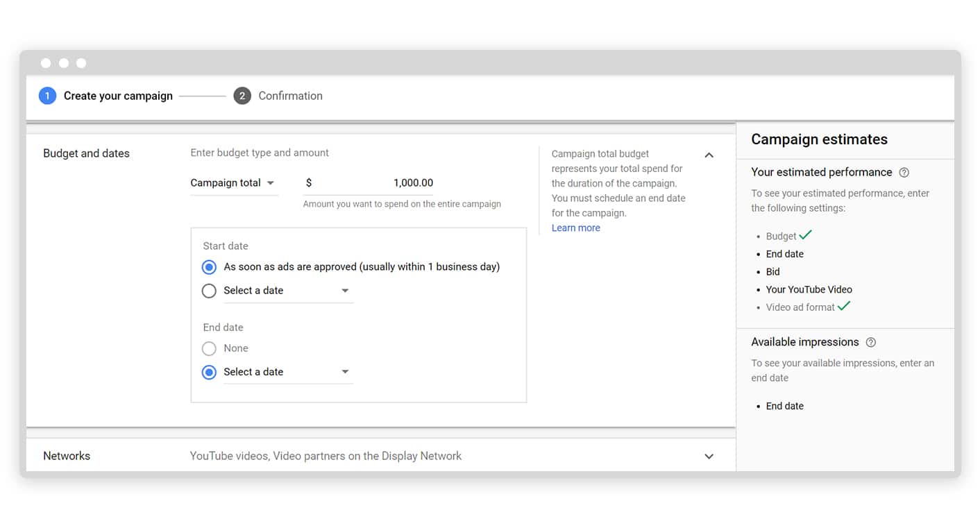Expand the Networks section
Image resolution: width=980 pixels, height=528 pixels.
[x=709, y=456]
